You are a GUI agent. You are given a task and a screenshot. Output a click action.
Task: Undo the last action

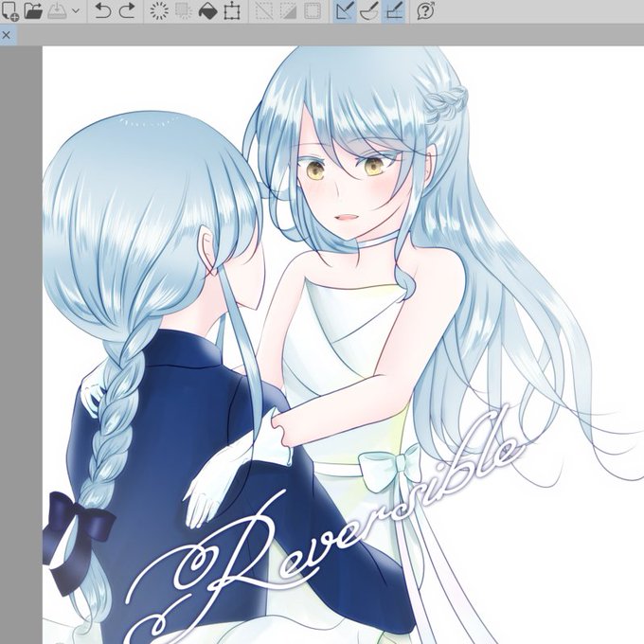point(102,11)
